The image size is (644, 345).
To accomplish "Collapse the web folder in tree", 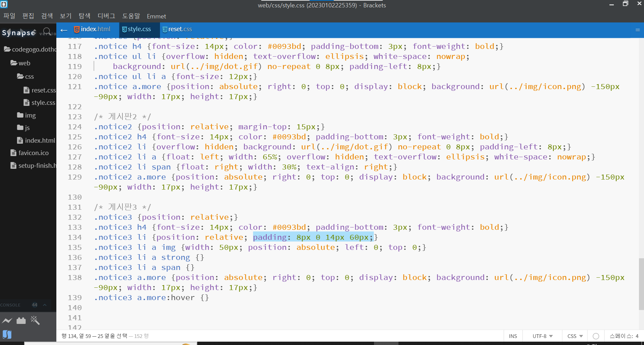I will coord(20,63).
